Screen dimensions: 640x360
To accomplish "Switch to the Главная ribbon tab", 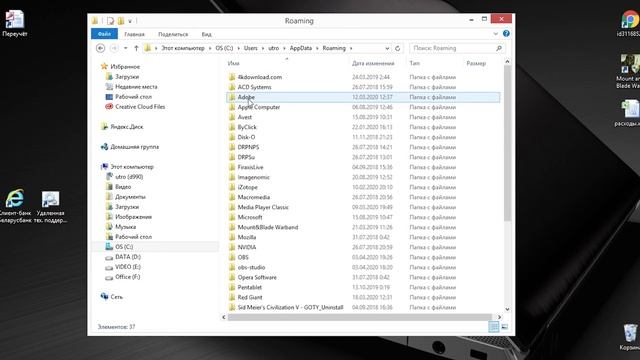I will tap(134, 34).
